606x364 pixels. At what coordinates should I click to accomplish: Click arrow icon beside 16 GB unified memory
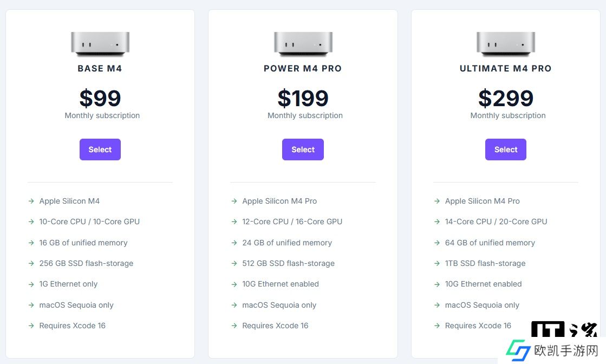pos(31,243)
